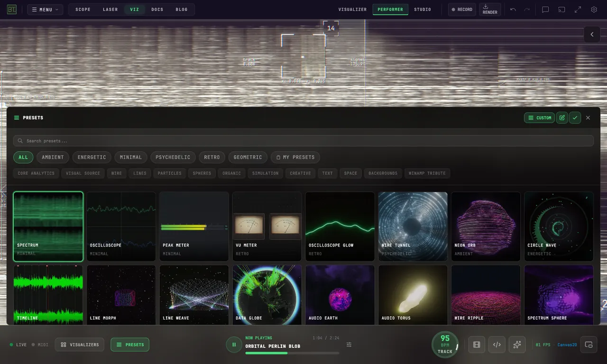Screen dimensions: 607x364
Task: Focus the Search presets field
Action: pyautogui.click(x=303, y=141)
